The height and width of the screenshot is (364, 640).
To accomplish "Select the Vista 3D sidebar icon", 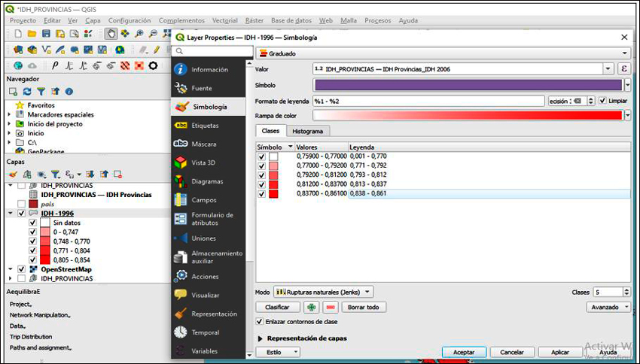I will tap(181, 162).
